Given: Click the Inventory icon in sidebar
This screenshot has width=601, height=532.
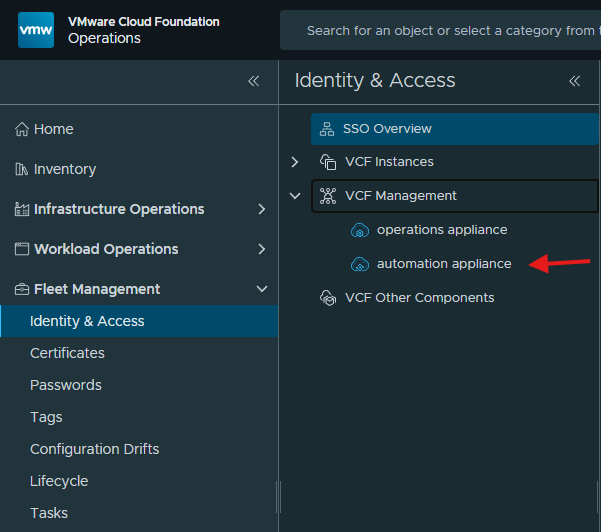Looking at the screenshot, I should pyautogui.click(x=21, y=169).
